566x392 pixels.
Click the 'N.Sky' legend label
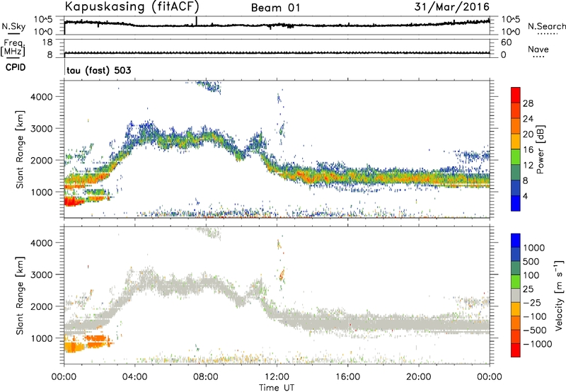13,26
